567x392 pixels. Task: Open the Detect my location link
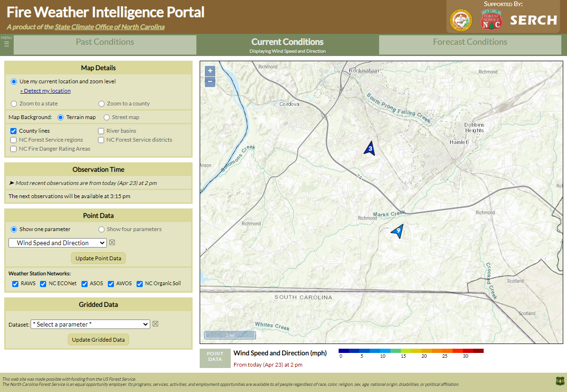pos(45,91)
